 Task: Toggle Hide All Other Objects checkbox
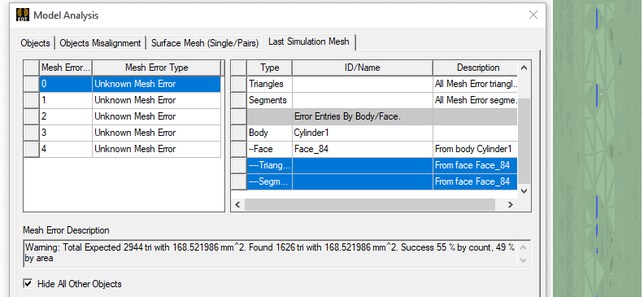(x=28, y=283)
